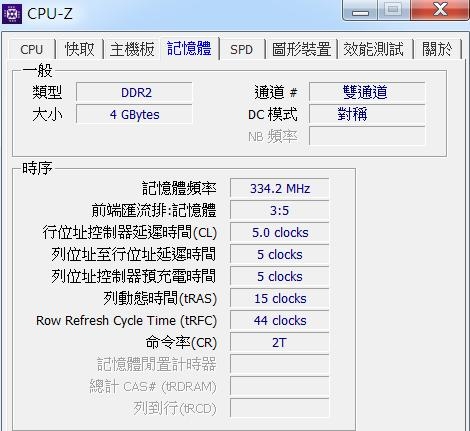
Task: Click the 前端匯流排:記憶體 label
Action: pos(154,210)
